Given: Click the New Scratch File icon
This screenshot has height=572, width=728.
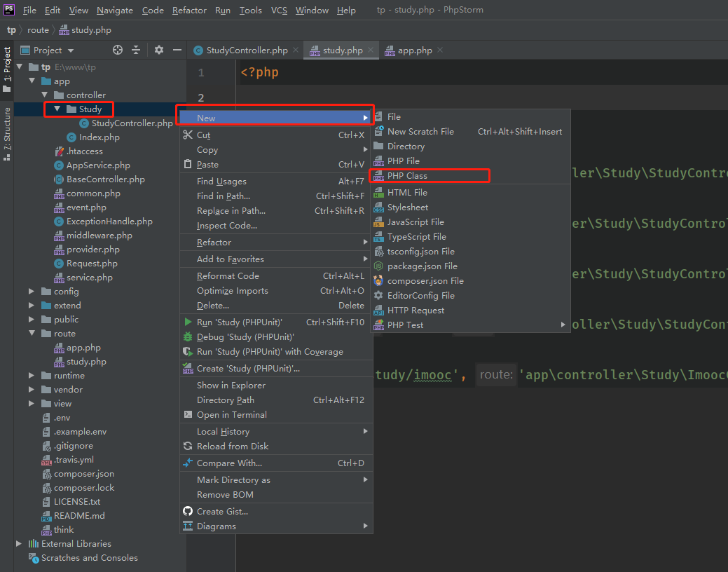Looking at the screenshot, I should [x=379, y=131].
